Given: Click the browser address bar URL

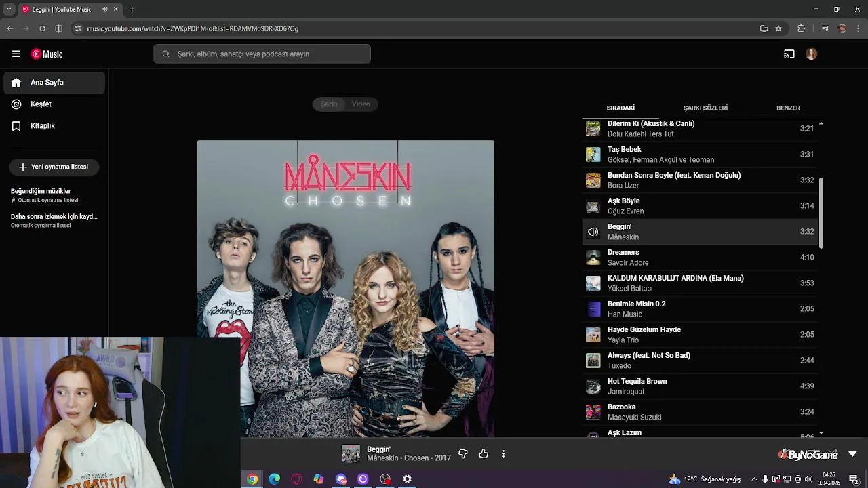Looking at the screenshot, I should pyautogui.click(x=193, y=28).
